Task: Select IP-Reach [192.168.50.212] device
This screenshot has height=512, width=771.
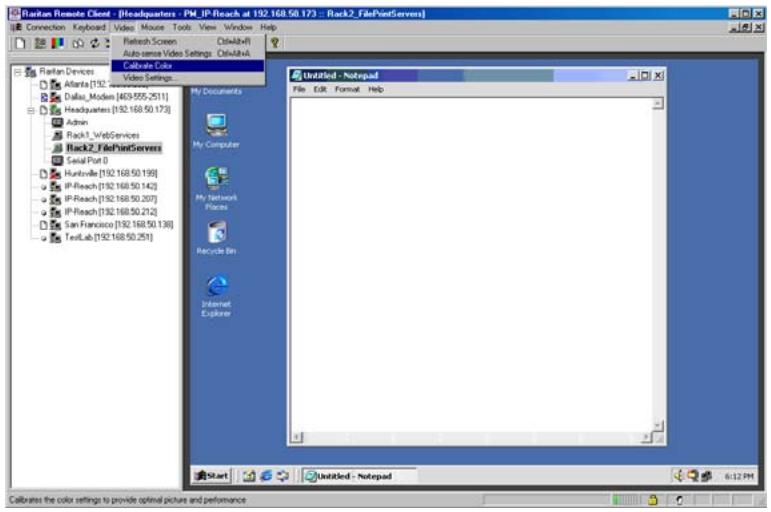Action: (x=111, y=211)
